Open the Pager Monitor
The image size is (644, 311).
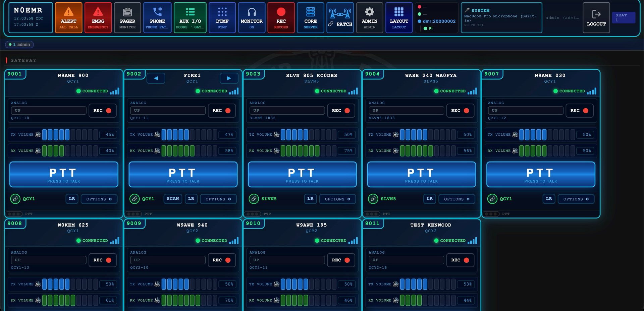click(127, 18)
